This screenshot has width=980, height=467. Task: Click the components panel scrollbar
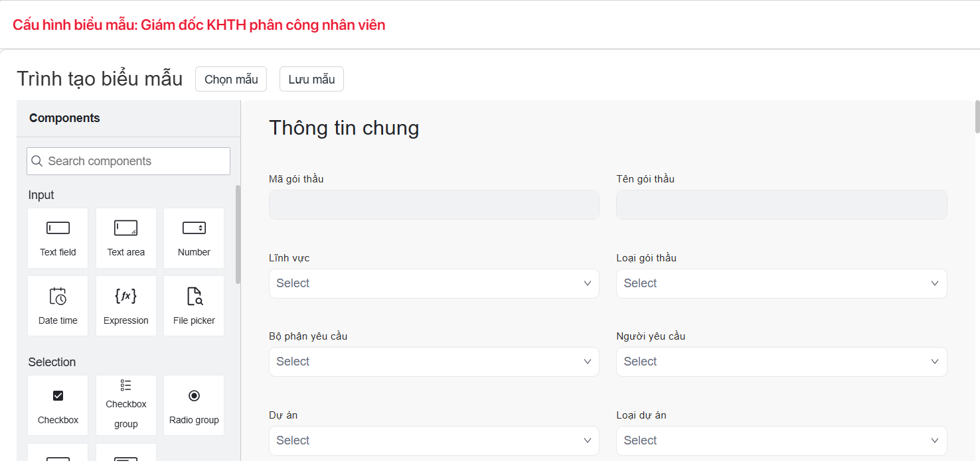238,233
